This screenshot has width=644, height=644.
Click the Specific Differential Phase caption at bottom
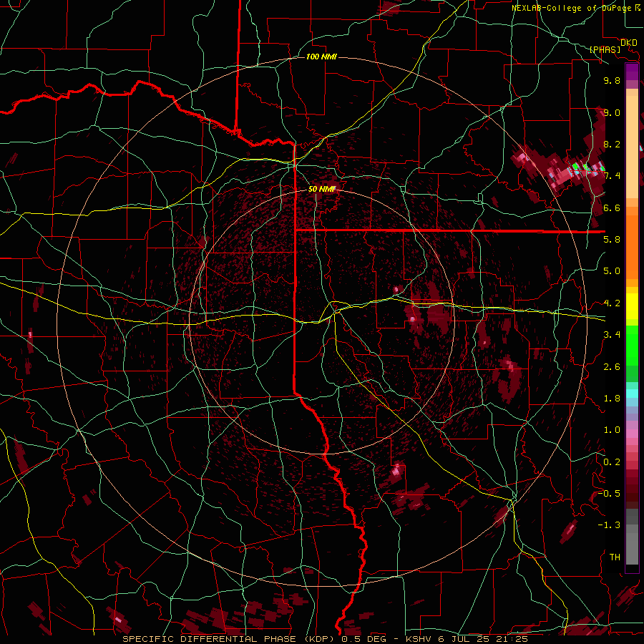325,639
